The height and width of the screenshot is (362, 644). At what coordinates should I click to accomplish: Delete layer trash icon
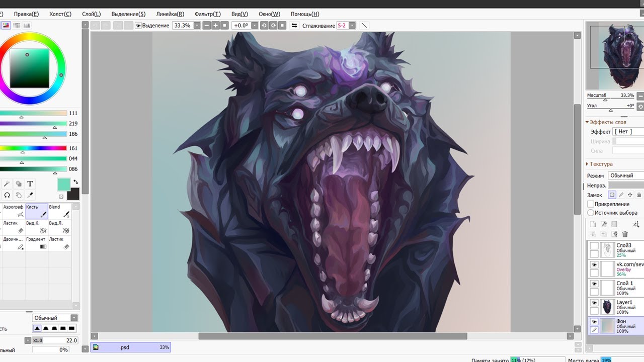click(x=625, y=234)
